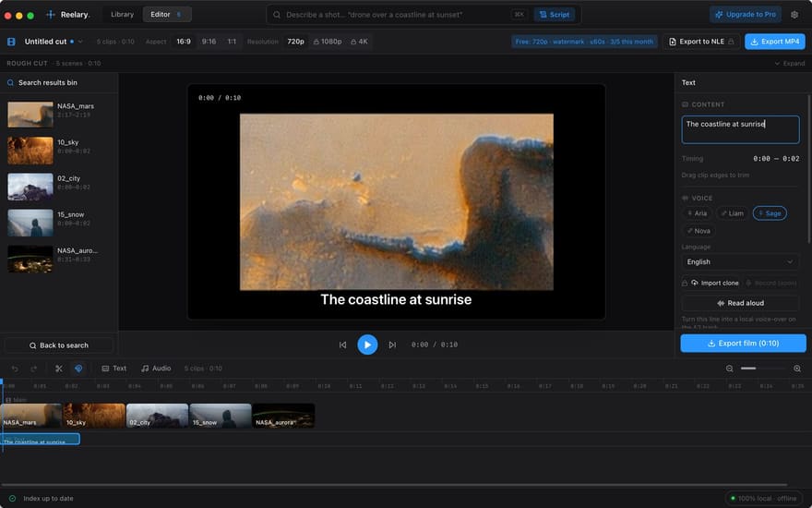
Task: Select locked 1080p resolution
Action: [x=328, y=42]
